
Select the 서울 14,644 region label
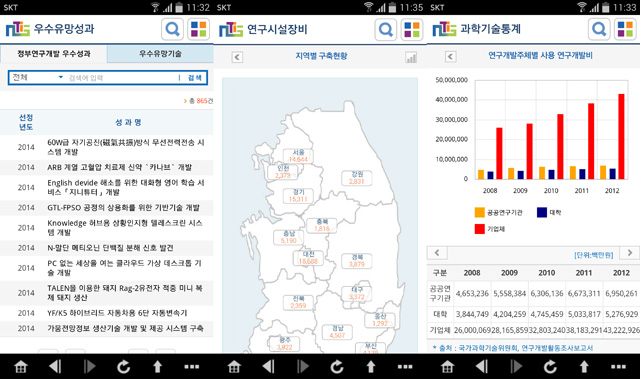point(298,156)
